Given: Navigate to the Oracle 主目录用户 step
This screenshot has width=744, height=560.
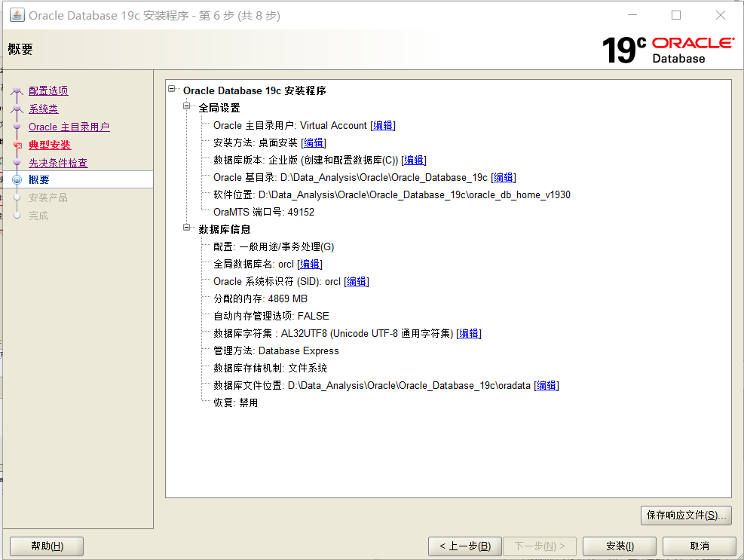Looking at the screenshot, I should (x=68, y=126).
